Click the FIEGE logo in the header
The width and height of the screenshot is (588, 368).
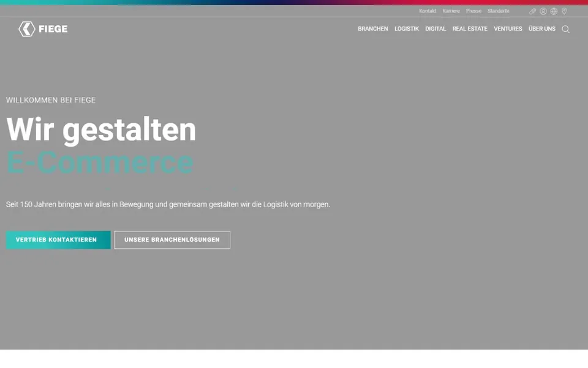pyautogui.click(x=43, y=29)
